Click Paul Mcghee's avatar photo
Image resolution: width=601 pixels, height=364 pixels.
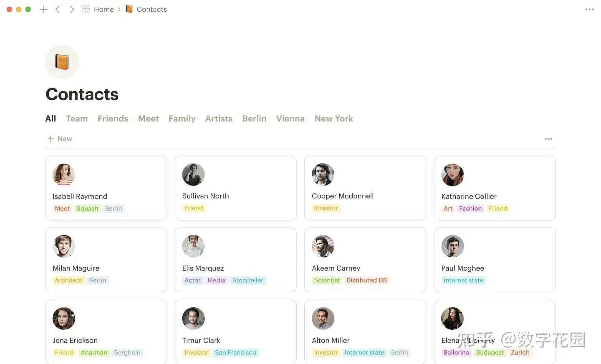[452, 246]
